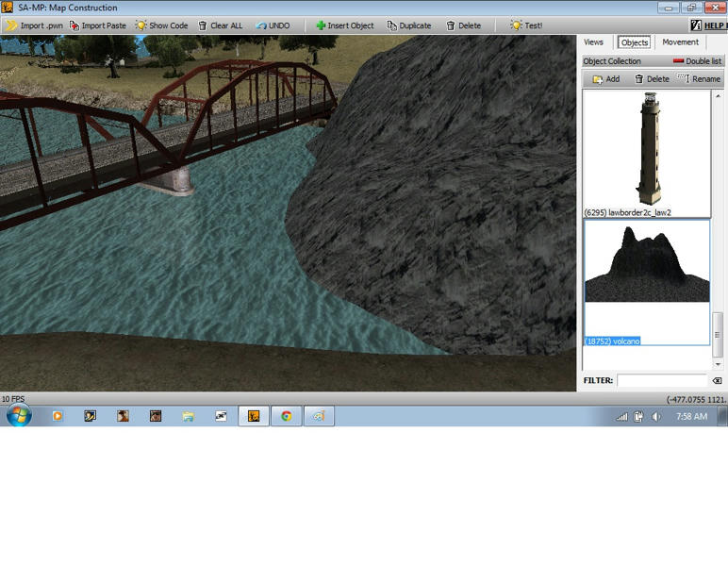Click the FILTER input field
Viewport: 728px width, 566px height.
662,381
